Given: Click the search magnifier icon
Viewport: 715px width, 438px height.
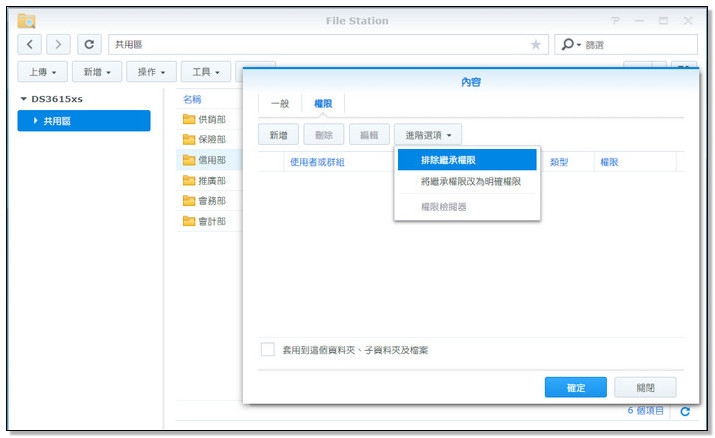Looking at the screenshot, I should tap(568, 45).
